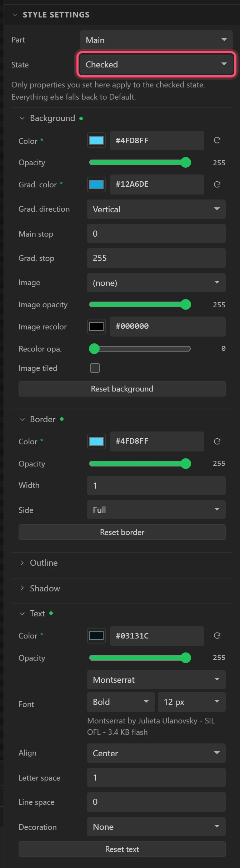The image size is (240, 868).
Task: Click the Text Opacity slider
Action: click(x=140, y=658)
